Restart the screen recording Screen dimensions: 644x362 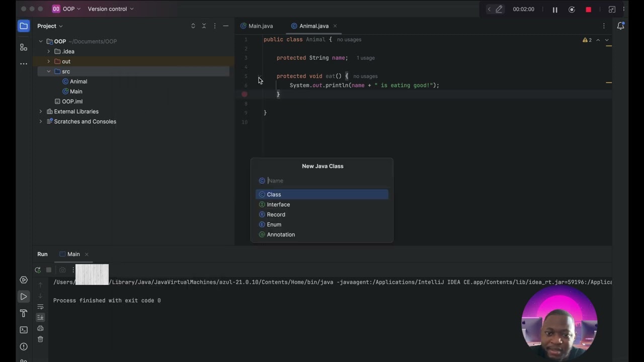click(x=572, y=10)
